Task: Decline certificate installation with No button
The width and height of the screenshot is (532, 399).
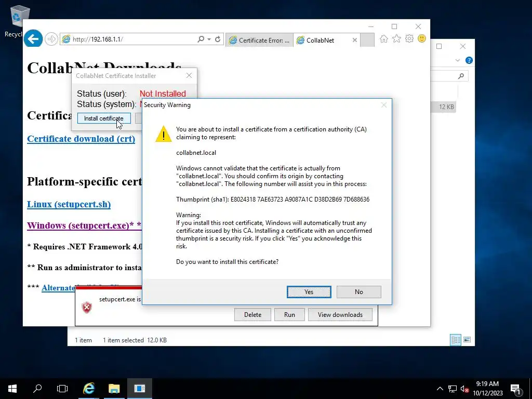Action: click(358, 292)
